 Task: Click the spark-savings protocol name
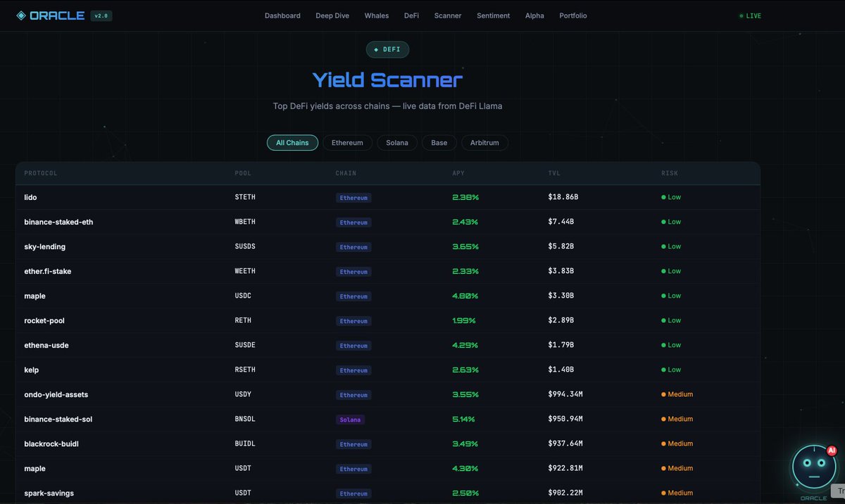pos(49,493)
